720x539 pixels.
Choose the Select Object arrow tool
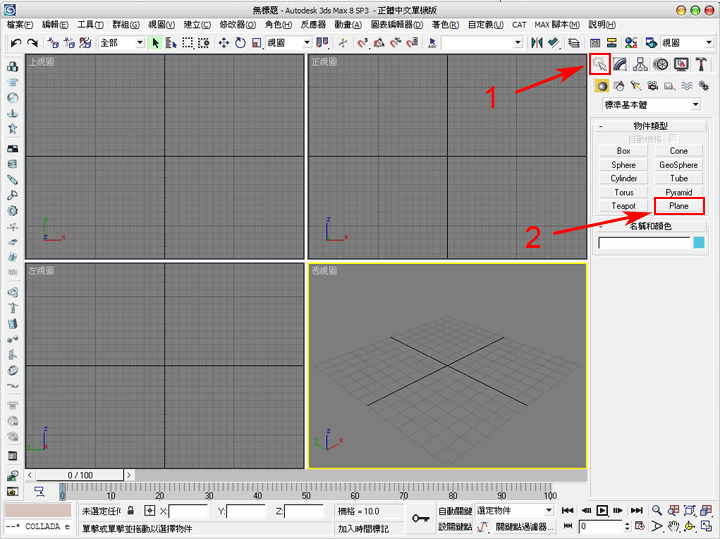[155, 43]
